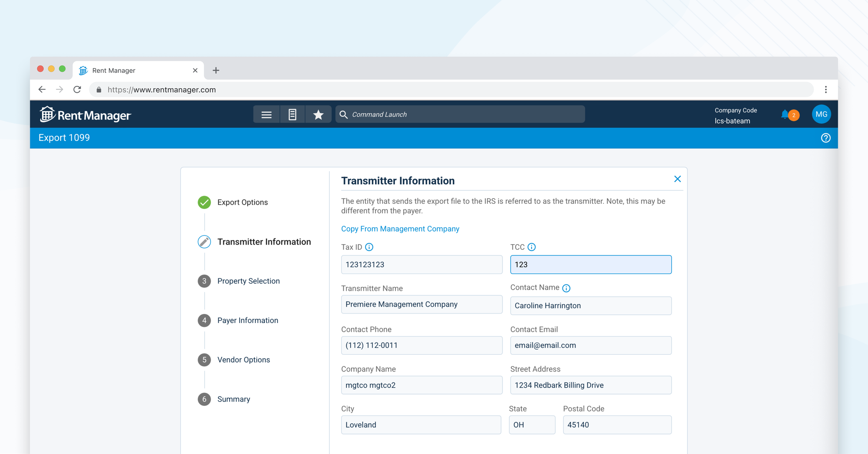Click the Export 1099 page title
The width and height of the screenshot is (868, 454).
coord(64,138)
